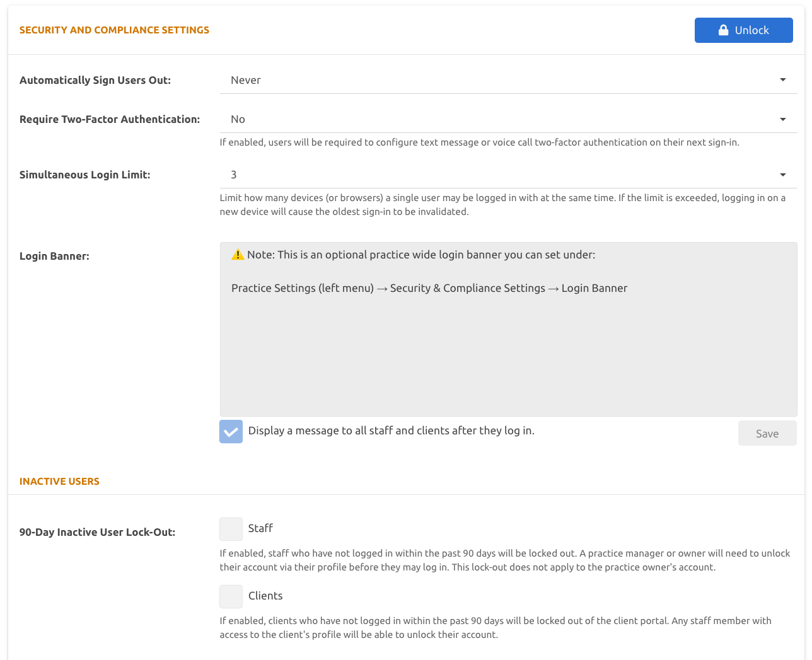
Task: Open the Simultaneous Login Limit dropdown arrow
Action: pyautogui.click(x=782, y=175)
